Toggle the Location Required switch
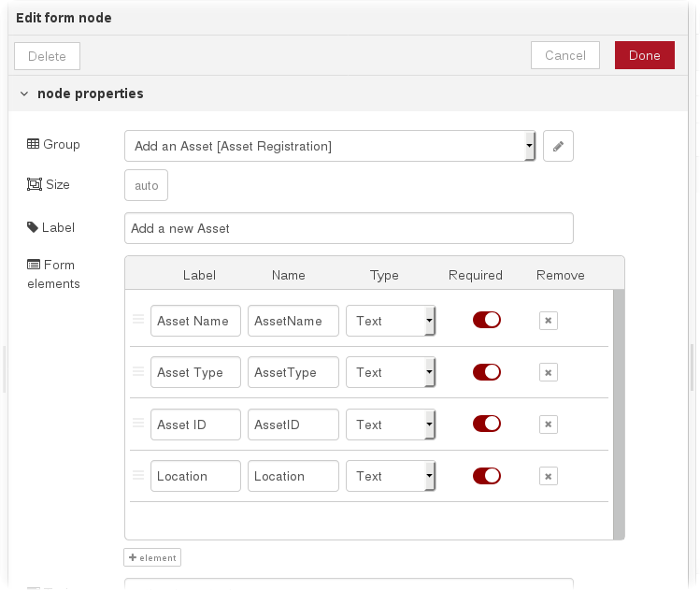The width and height of the screenshot is (700, 590). [x=486, y=476]
